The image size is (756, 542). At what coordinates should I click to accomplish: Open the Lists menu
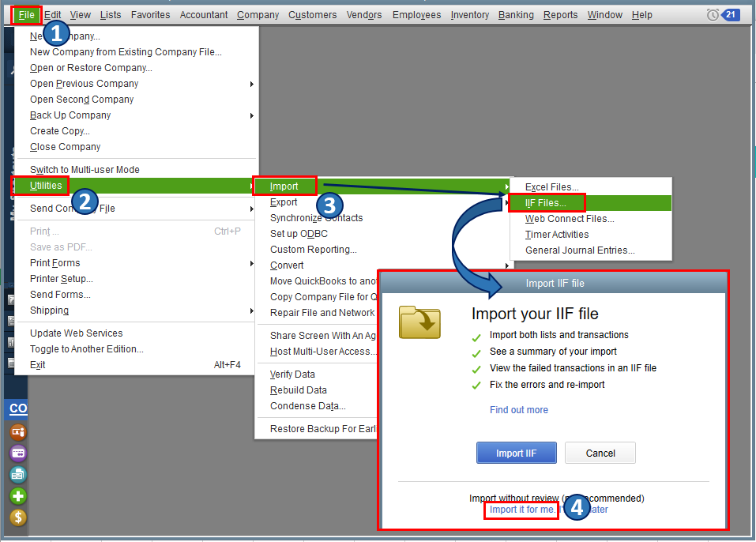click(111, 15)
